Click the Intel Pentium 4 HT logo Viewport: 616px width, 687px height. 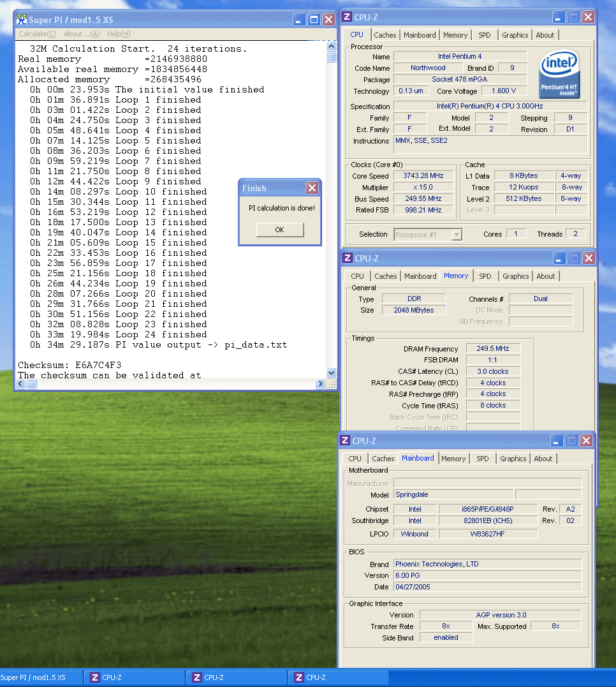point(559,74)
